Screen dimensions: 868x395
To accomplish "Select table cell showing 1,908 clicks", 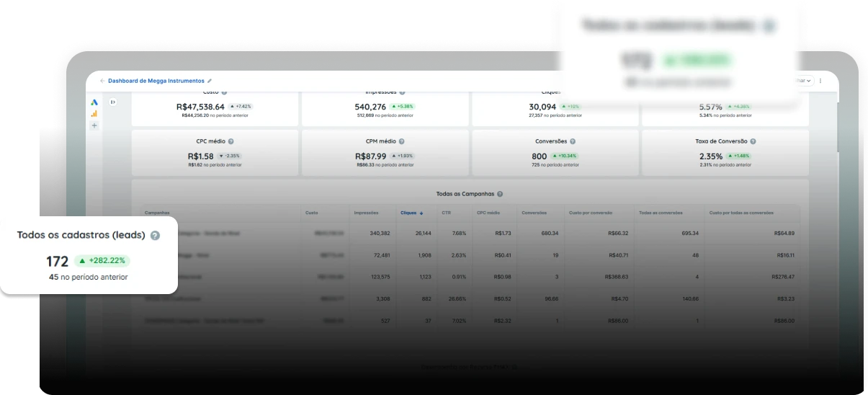I will coord(425,255).
